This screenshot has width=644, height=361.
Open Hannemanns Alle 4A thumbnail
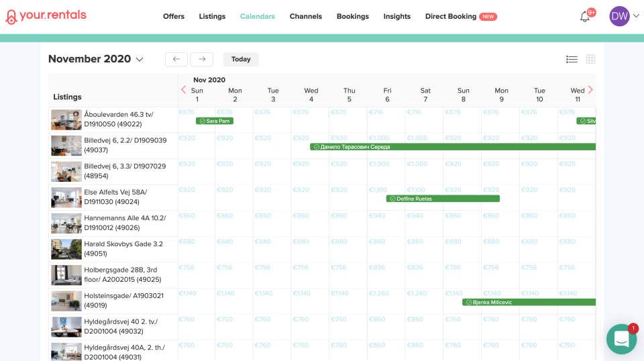click(66, 223)
